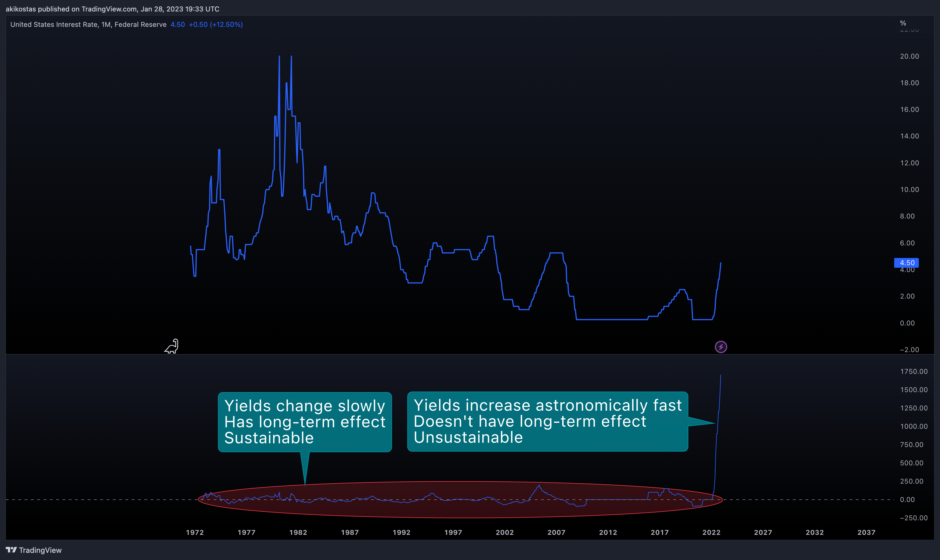Click the 1982 time axis label
Screen dimensions: 940x560
pyautogui.click(x=298, y=533)
